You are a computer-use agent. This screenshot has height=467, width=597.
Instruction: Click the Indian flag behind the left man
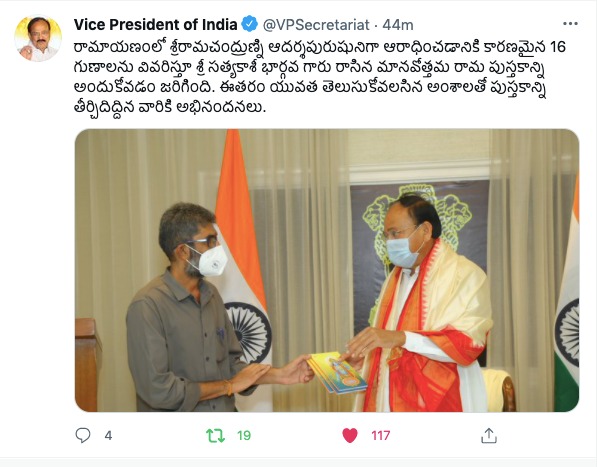[x=244, y=266]
